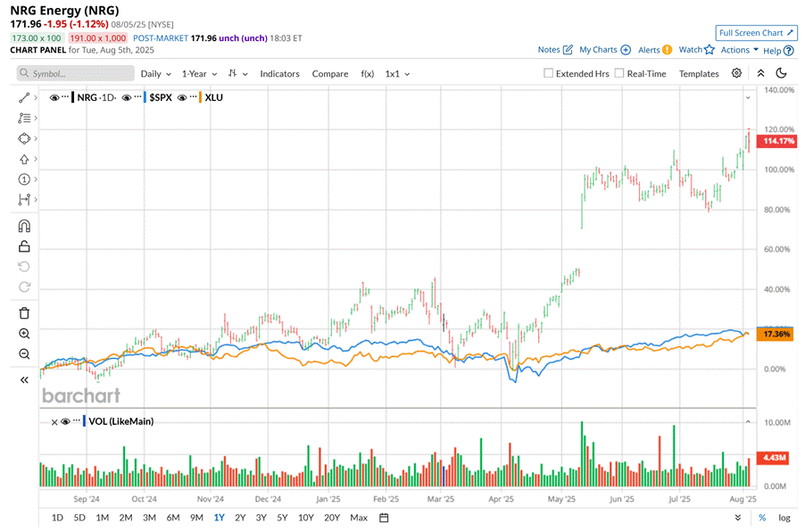Select the 1D time range
This screenshot has width=805, height=532.
coord(57,518)
